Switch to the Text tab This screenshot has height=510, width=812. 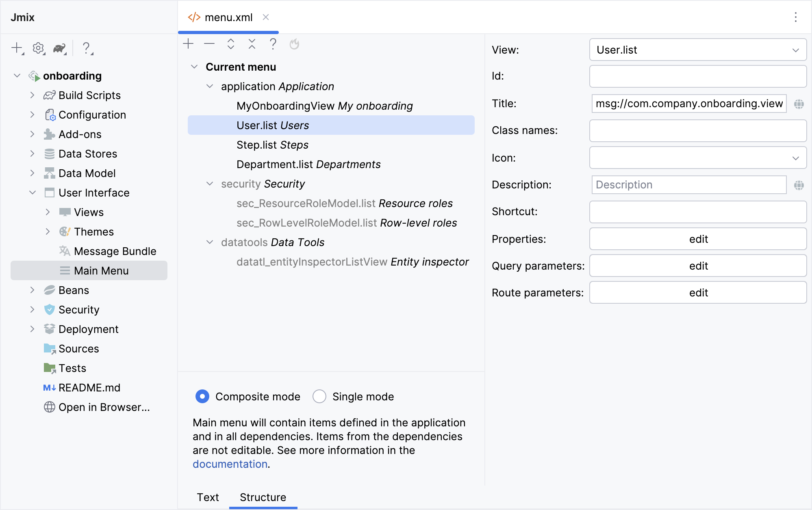[208, 497]
